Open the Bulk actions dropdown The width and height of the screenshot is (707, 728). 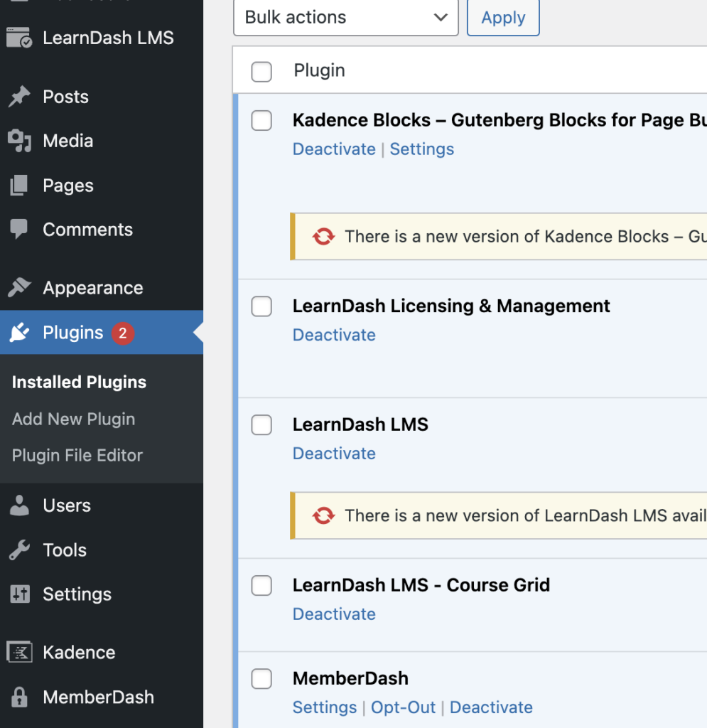tap(345, 18)
